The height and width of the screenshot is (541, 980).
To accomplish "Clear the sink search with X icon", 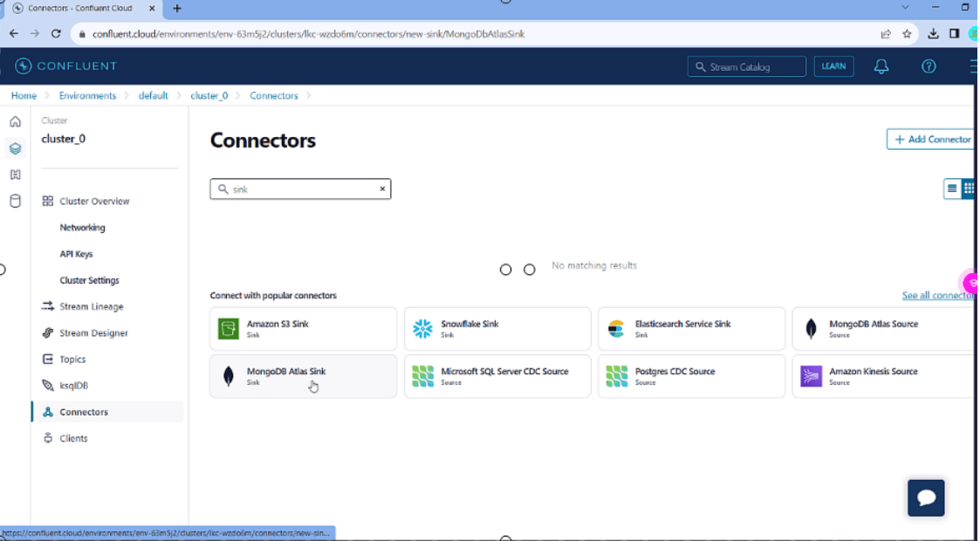I will 382,188.
